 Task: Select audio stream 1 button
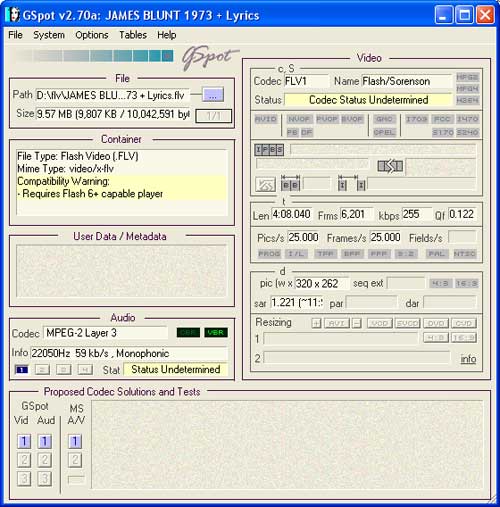22,370
